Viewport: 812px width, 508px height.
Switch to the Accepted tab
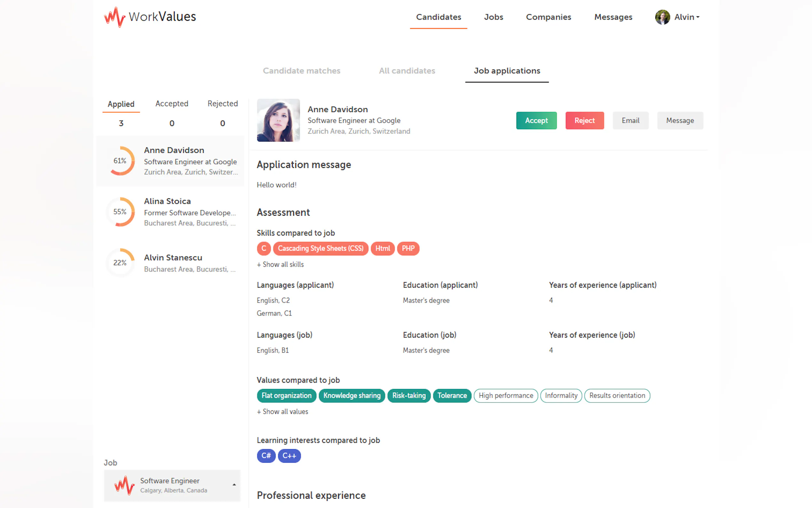tap(172, 103)
